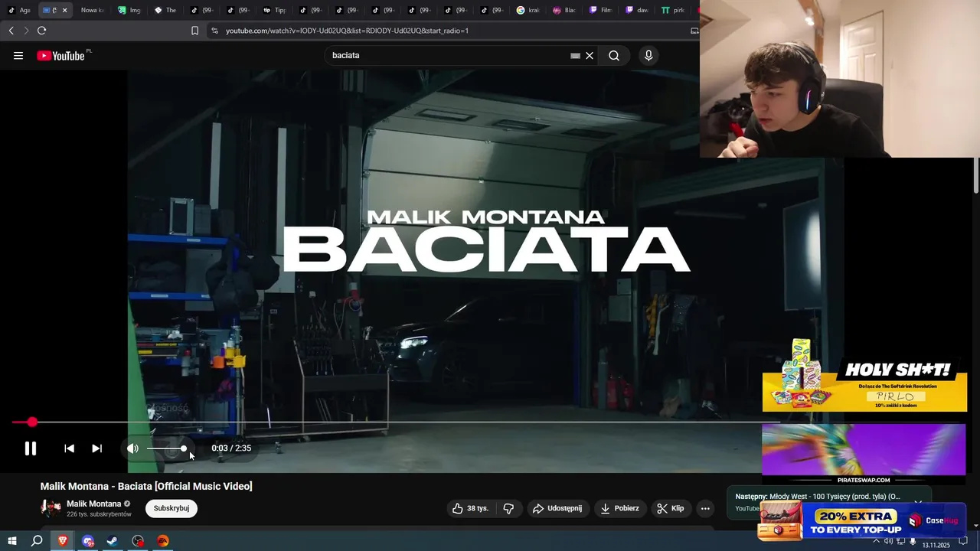This screenshot has width=980, height=551.
Task: Open the CaseHug 20% EXTRA banner
Action: [x=862, y=521]
